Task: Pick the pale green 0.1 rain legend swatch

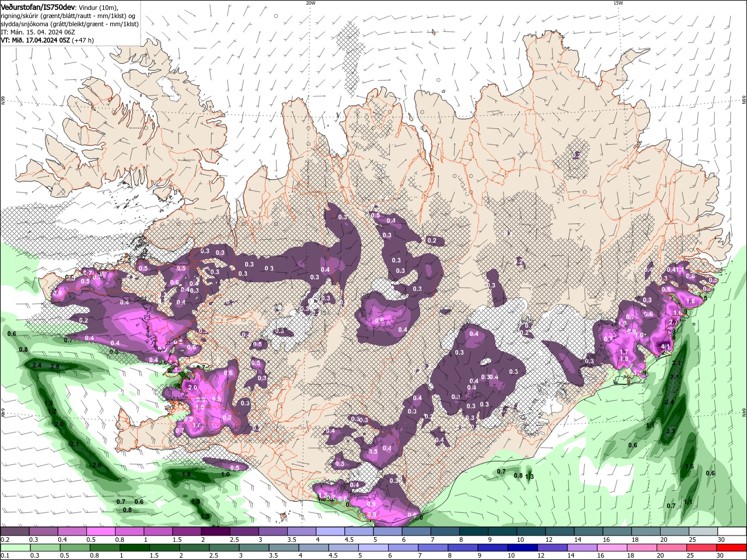Action: [15, 548]
